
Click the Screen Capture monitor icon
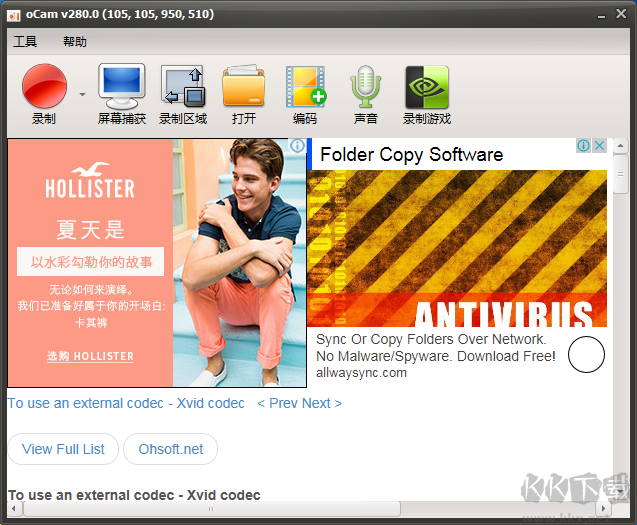point(121,86)
